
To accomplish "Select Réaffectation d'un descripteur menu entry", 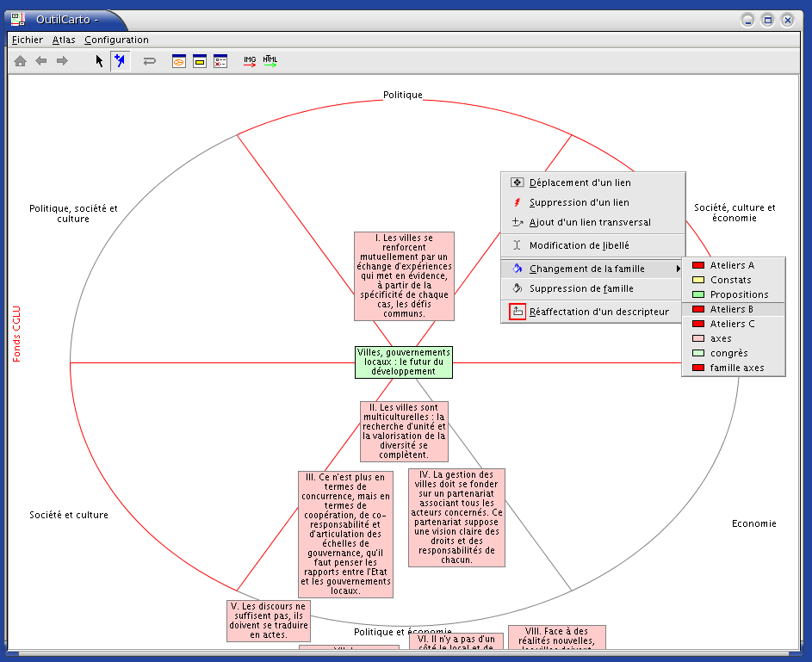I will (598, 312).
